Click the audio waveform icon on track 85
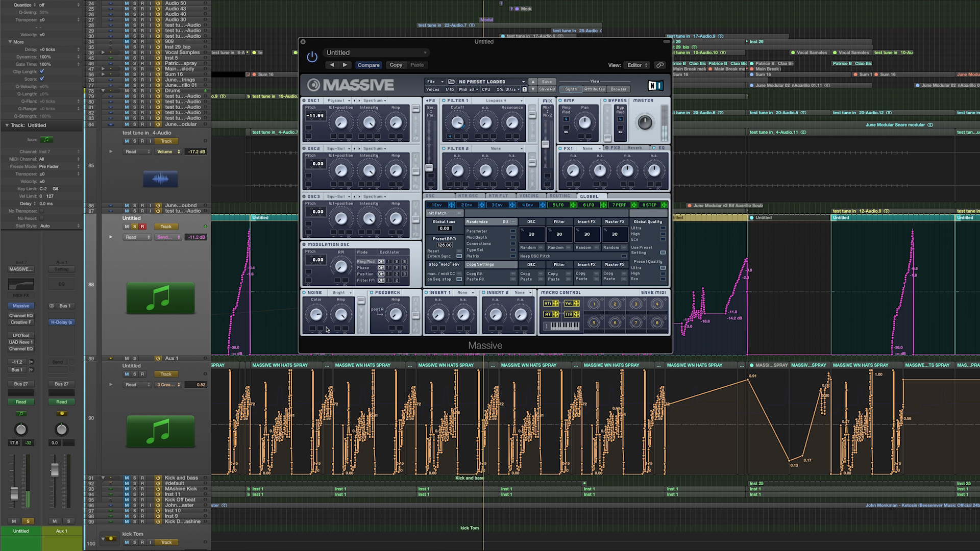 [160, 179]
